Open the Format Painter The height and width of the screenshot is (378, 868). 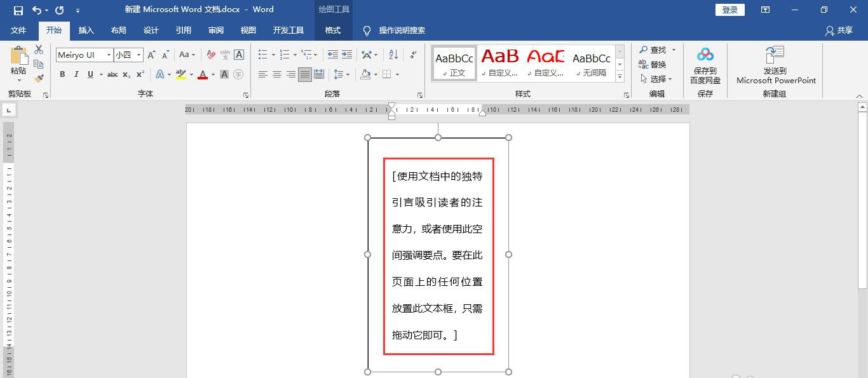click(x=38, y=78)
